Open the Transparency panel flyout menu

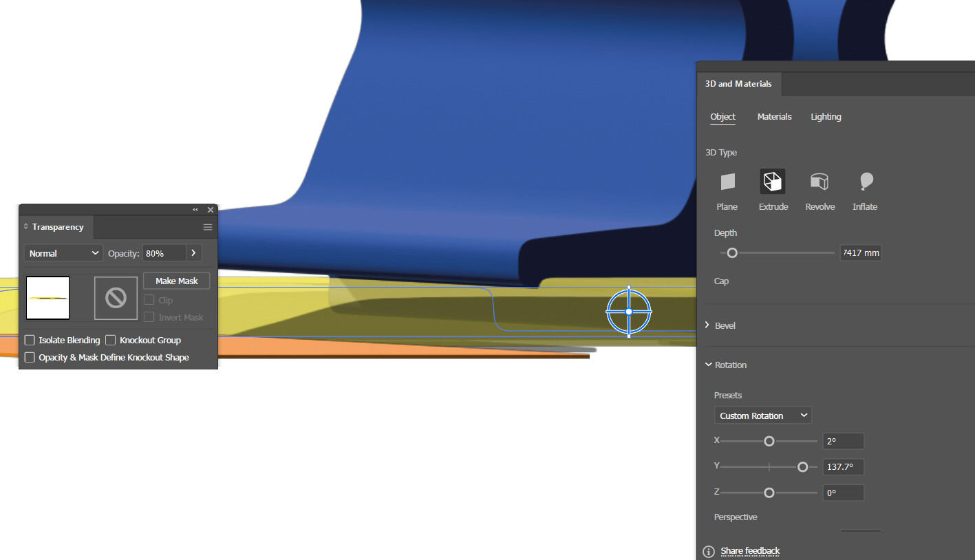(207, 226)
